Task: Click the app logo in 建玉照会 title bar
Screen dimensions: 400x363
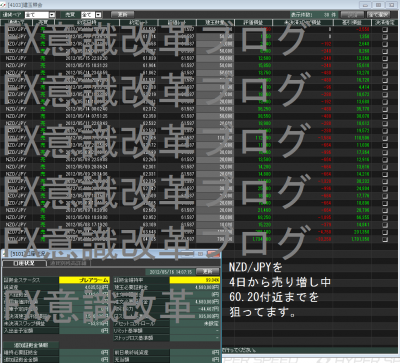Action: coord(4,5)
